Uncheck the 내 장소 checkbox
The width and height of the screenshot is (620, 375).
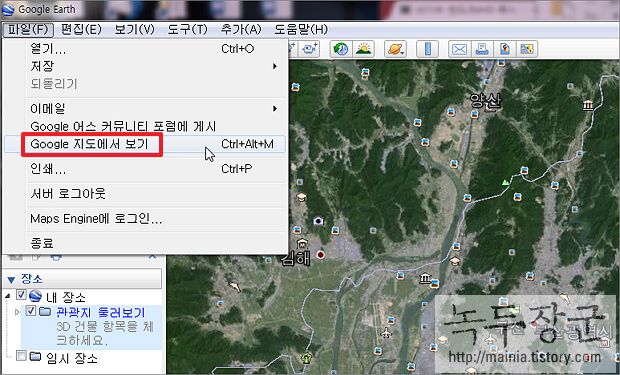21,295
